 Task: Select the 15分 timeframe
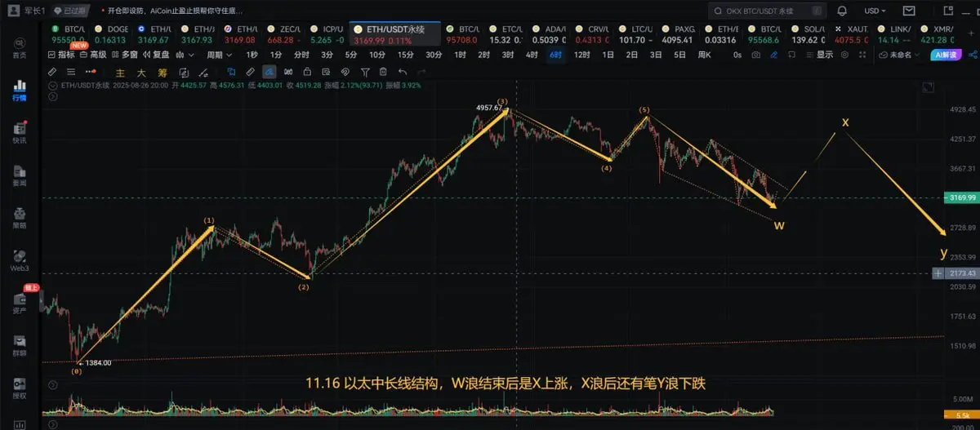tap(405, 55)
